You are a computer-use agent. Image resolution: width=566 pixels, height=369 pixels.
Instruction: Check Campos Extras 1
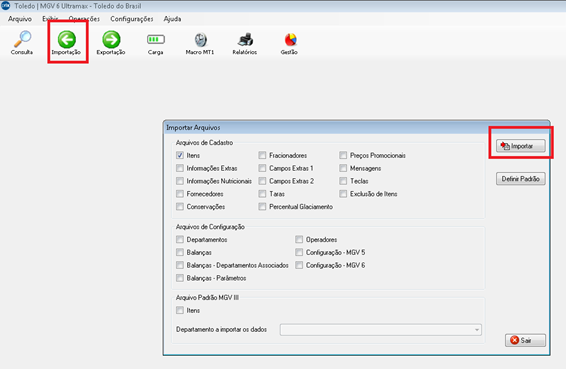pos(262,168)
